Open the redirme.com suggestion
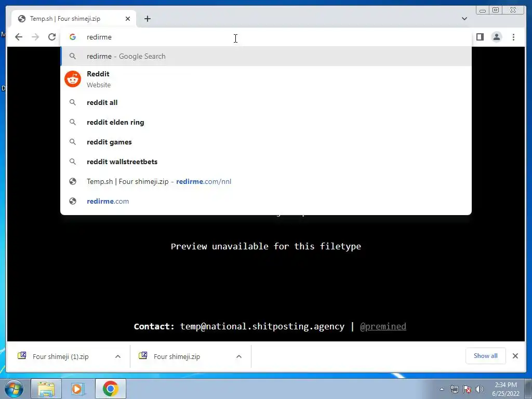Viewport: 532px width, 399px height. pyautogui.click(x=266, y=201)
